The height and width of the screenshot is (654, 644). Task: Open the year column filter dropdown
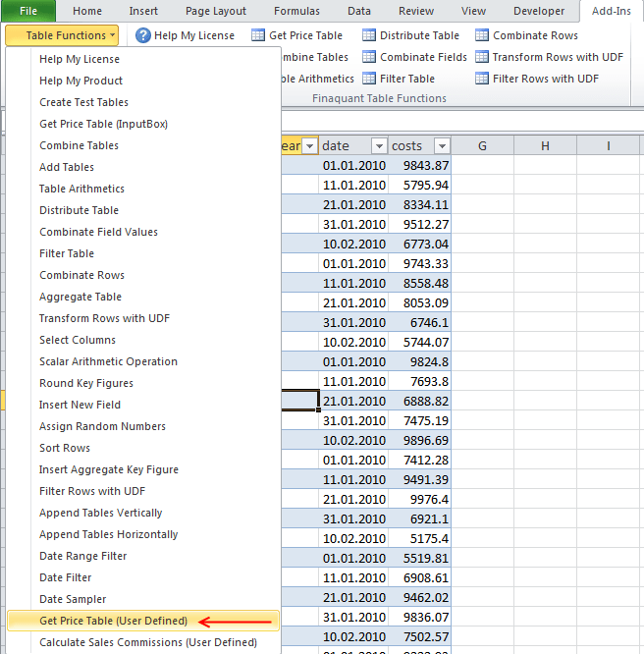coord(309,146)
